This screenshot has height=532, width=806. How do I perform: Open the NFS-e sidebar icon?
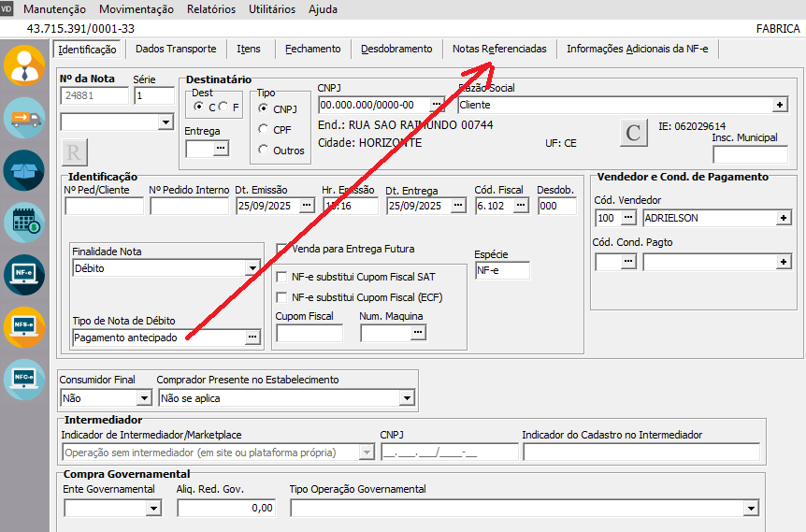pyautogui.click(x=24, y=327)
